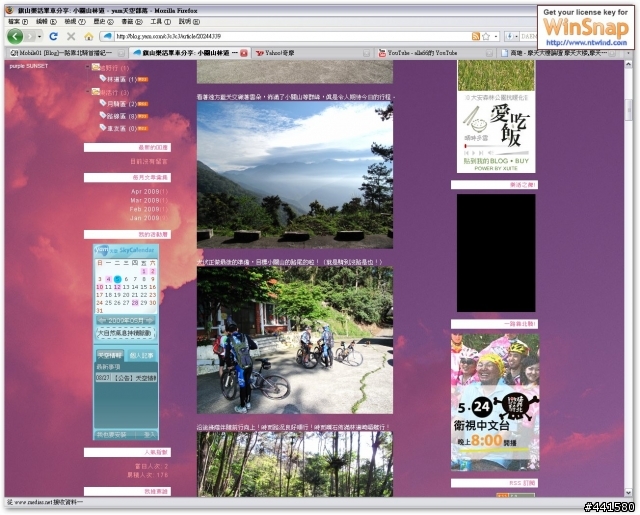Click the yam logo in SkyCalendar header
The image size is (640, 515).
click(x=102, y=249)
